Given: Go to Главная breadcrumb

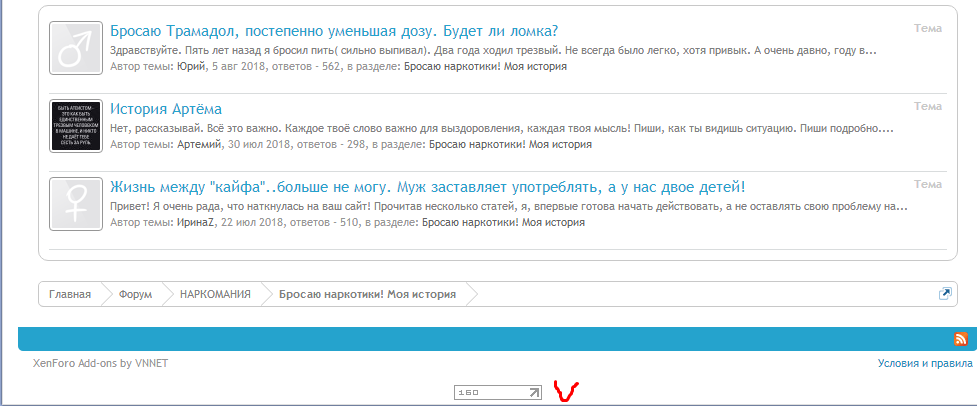Looking at the screenshot, I should (x=70, y=295).
